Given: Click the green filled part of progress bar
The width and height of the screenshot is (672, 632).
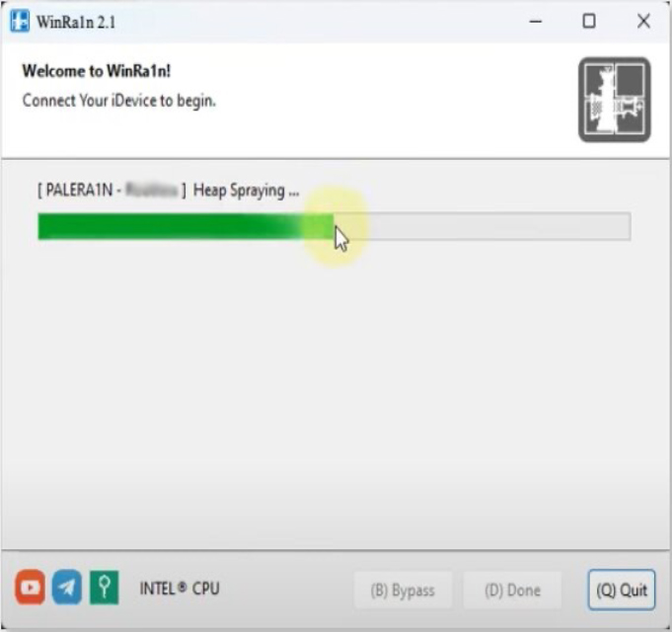Looking at the screenshot, I should pyautogui.click(x=186, y=226).
